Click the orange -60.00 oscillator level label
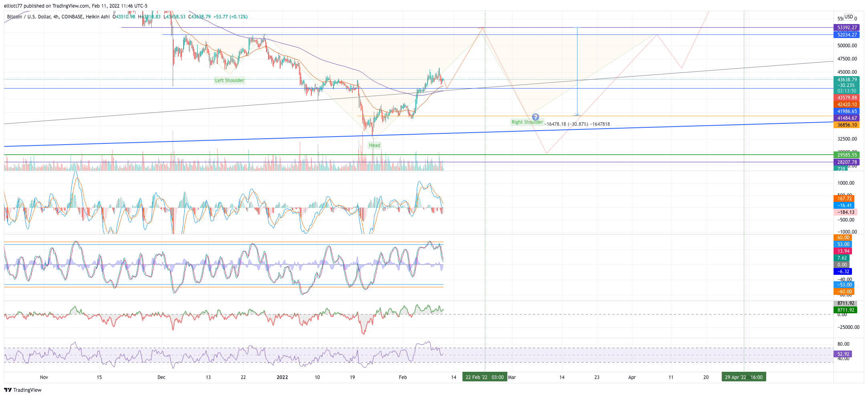 pos(844,292)
